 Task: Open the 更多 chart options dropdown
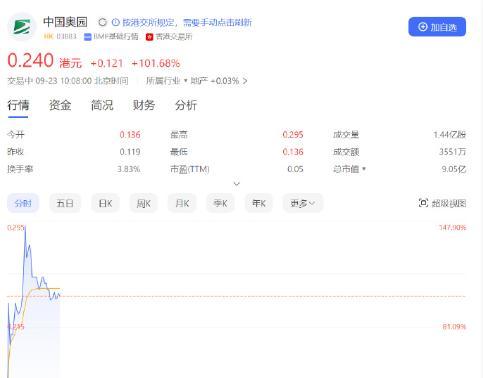[303, 203]
